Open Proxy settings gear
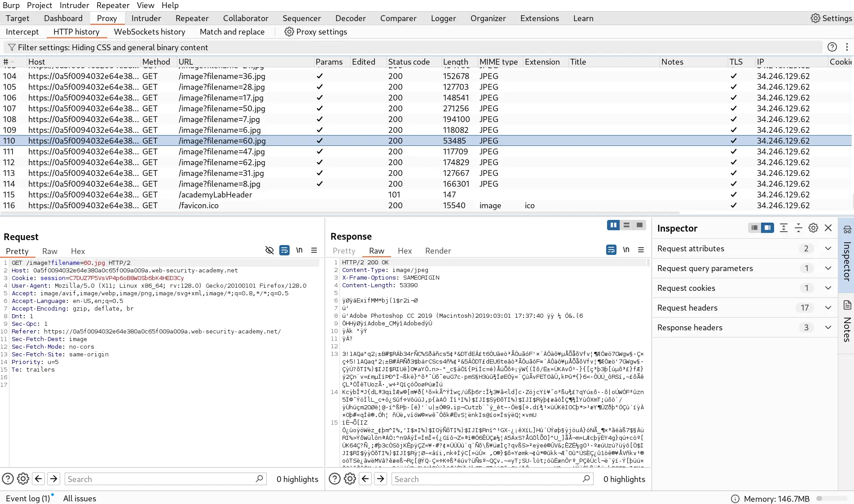The image size is (854, 504). coord(289,32)
